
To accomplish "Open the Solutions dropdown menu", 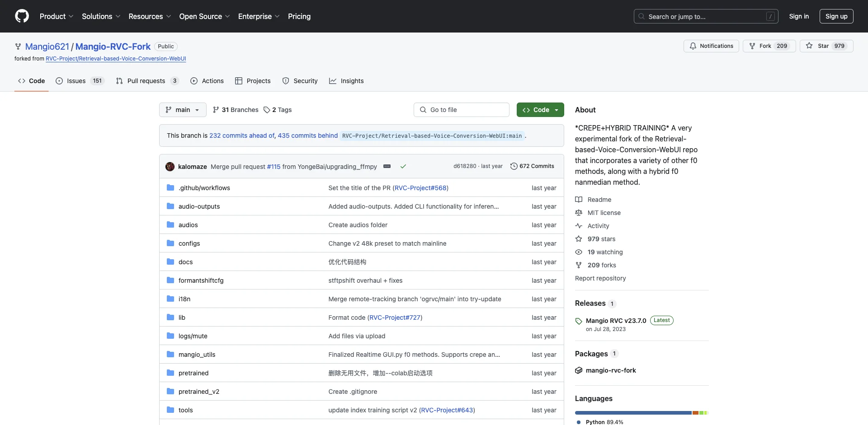I will [x=101, y=16].
